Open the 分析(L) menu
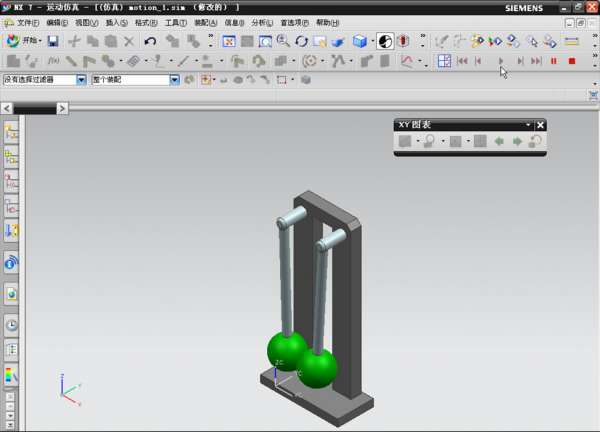600x432 pixels. coord(262,22)
